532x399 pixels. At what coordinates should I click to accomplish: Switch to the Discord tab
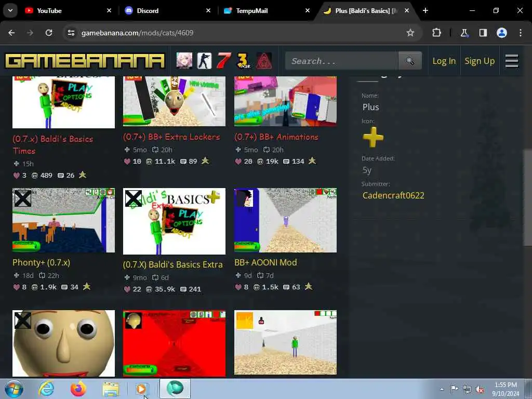[x=168, y=10]
